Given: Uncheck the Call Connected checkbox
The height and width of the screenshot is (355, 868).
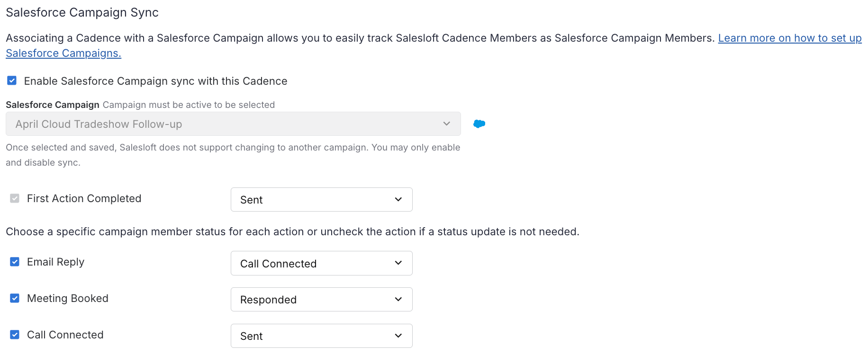Looking at the screenshot, I should 15,335.
